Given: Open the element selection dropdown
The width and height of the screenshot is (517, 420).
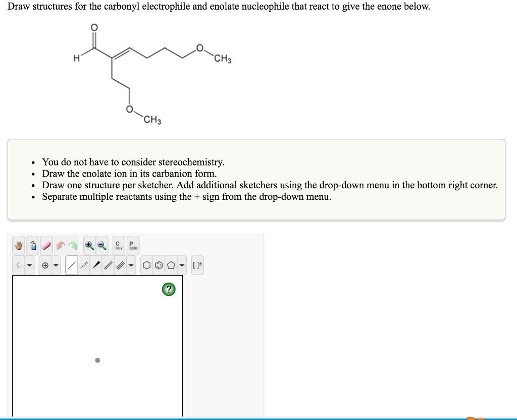Looking at the screenshot, I should (30, 265).
